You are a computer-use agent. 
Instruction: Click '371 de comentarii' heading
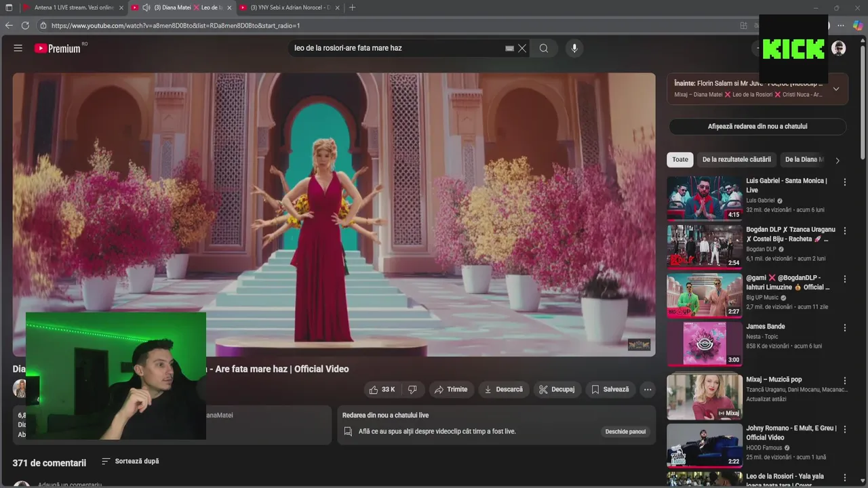click(x=50, y=463)
